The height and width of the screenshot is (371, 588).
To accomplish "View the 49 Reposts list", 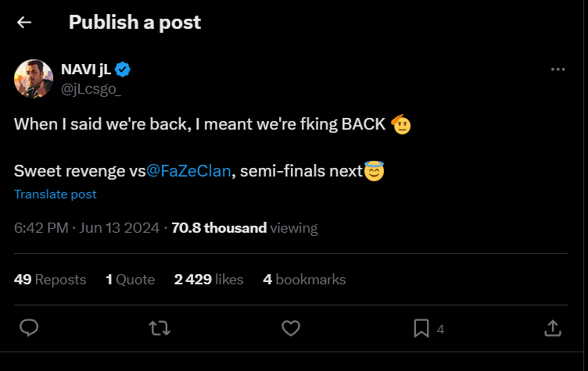I will click(x=50, y=279).
